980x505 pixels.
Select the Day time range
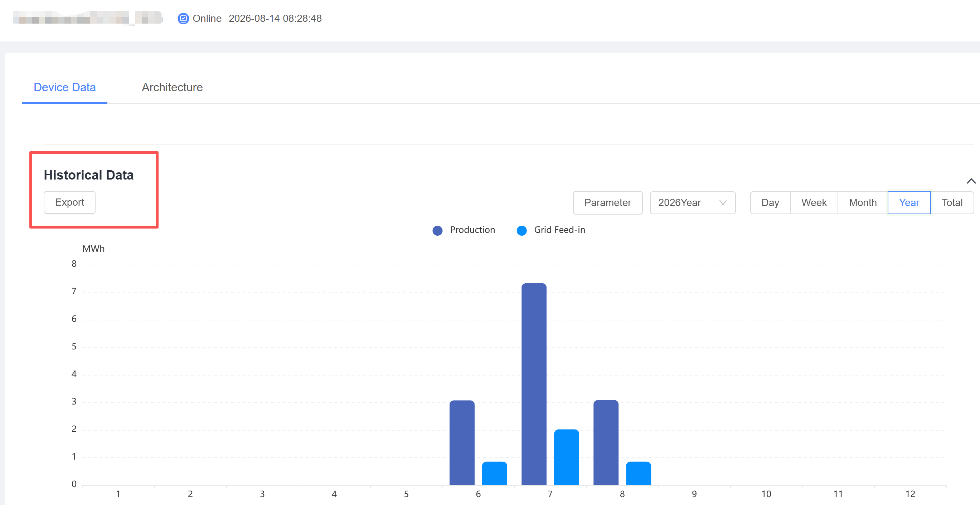tap(770, 203)
